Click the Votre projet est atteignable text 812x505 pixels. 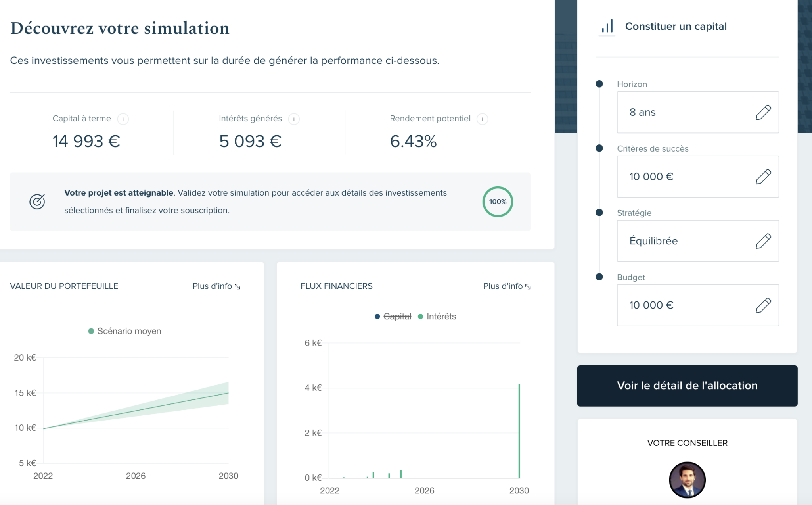point(119,193)
